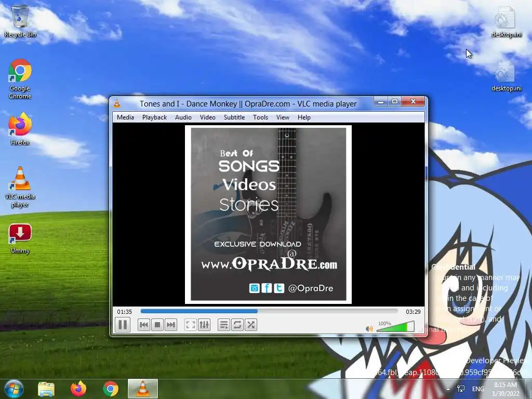The width and height of the screenshot is (532, 399).
Task: Select Google Chrome desktop shortcut
Action: click(20, 79)
